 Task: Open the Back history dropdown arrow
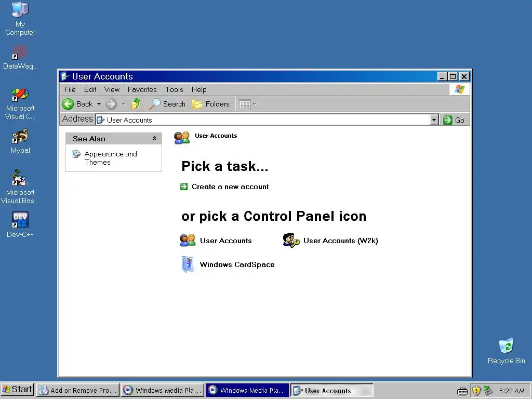point(99,104)
